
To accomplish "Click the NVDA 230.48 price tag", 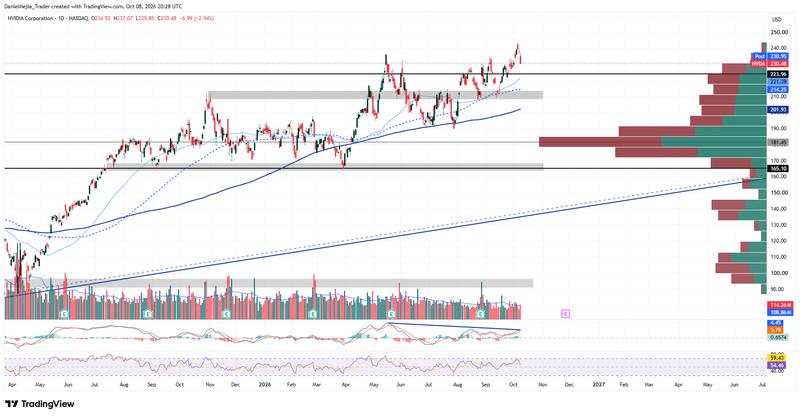I will [x=770, y=64].
